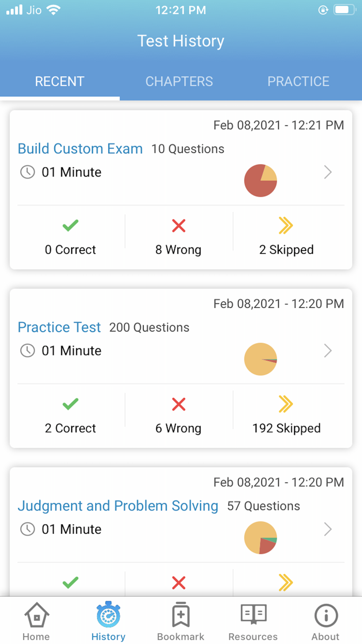Tap the Home icon in bottom navigation

tap(36, 616)
